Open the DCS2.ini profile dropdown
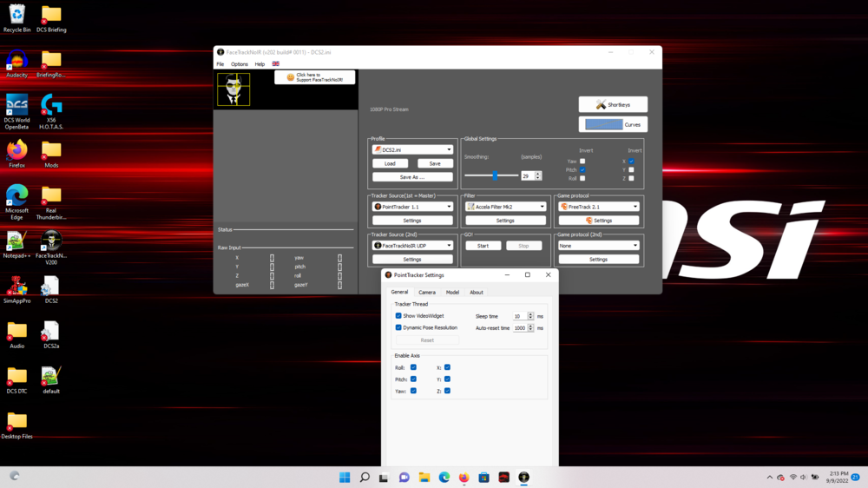The height and width of the screenshot is (488, 868). 412,149
